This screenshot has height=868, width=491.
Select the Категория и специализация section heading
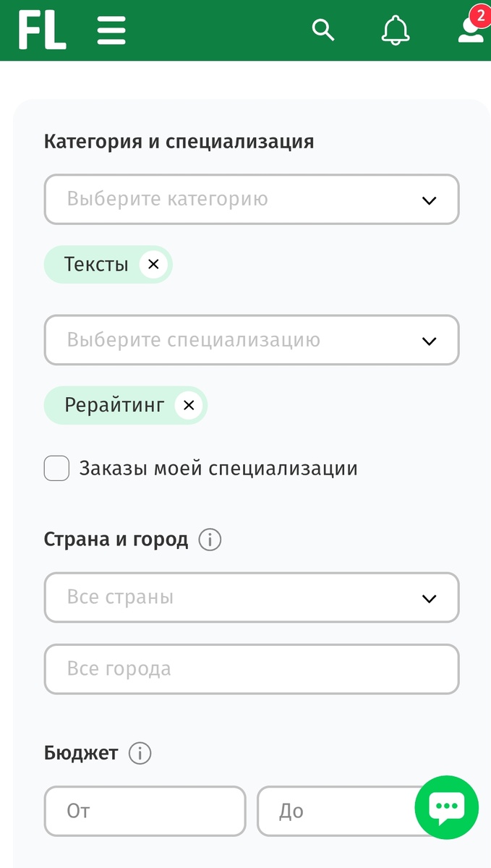[x=179, y=141]
